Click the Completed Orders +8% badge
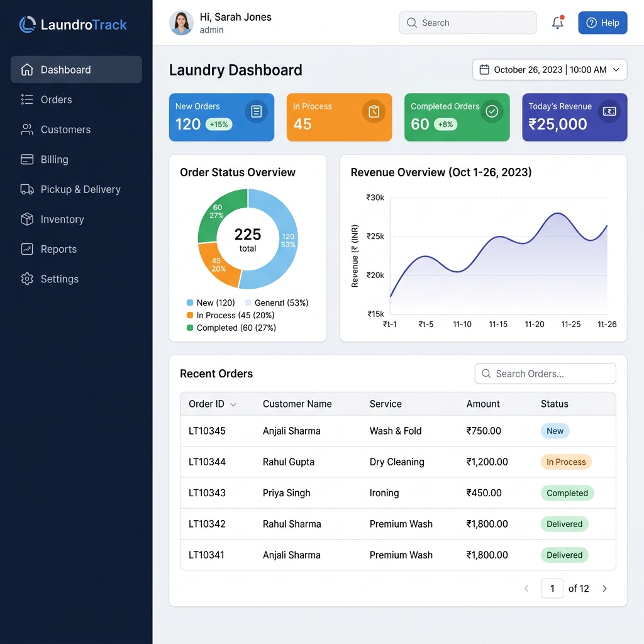 tap(446, 125)
